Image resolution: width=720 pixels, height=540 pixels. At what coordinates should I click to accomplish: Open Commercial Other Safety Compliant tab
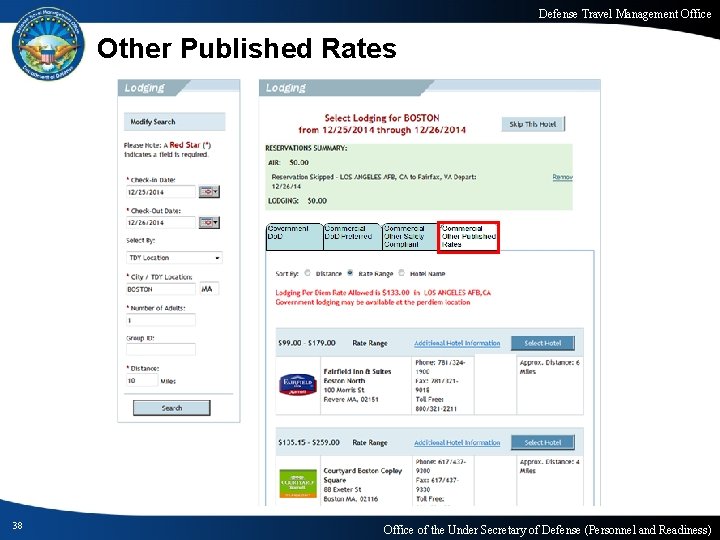coord(410,236)
